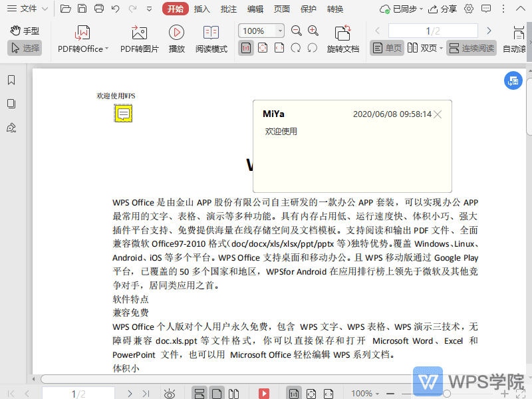This screenshot has height=399, width=532.
Task: Toggle 连续阅读 continuous reading mode
Action: [473, 48]
